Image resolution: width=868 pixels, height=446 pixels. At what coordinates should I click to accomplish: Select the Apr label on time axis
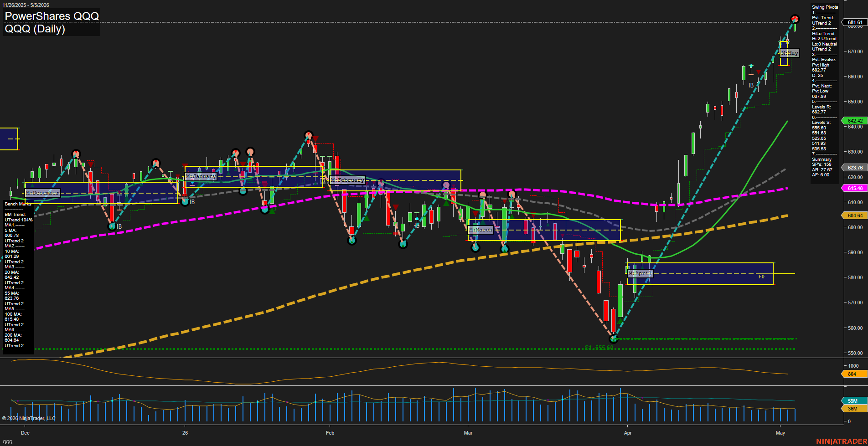tap(628, 433)
